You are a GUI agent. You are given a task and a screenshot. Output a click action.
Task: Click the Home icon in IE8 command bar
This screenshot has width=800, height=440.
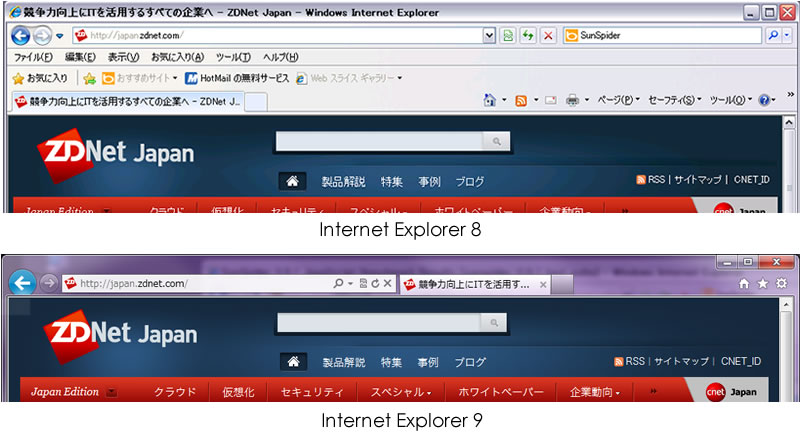point(490,100)
